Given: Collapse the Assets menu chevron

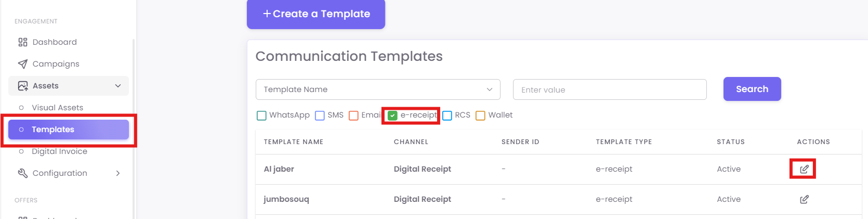Looking at the screenshot, I should pyautogui.click(x=118, y=86).
